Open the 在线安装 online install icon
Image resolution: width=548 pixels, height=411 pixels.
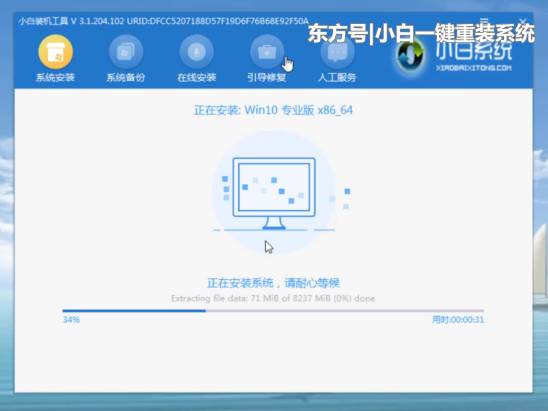click(196, 52)
